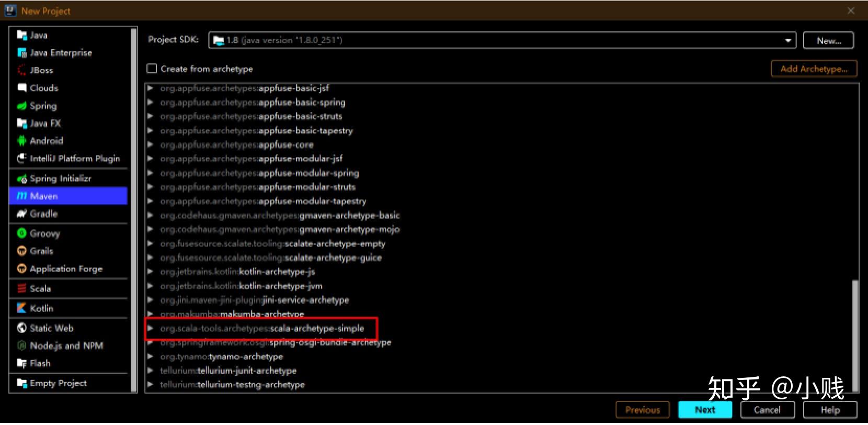Click the IntelliJ logo in title bar
868x425 pixels.
click(10, 10)
